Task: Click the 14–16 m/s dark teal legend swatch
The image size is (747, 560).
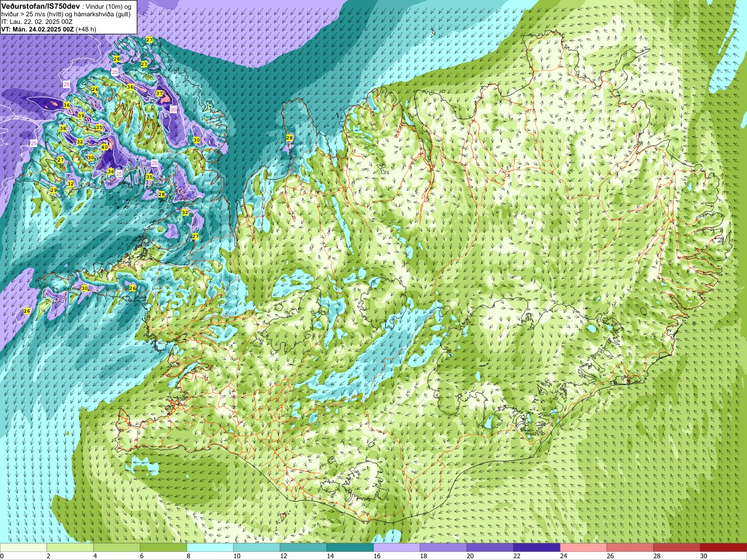Action: (x=350, y=548)
